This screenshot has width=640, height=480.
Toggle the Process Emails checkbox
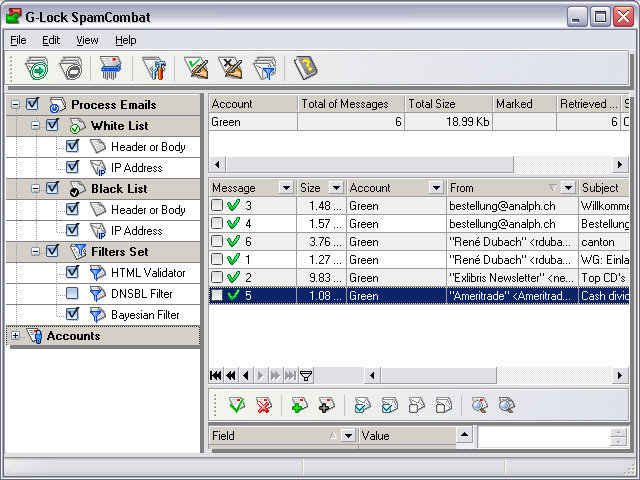pos(32,104)
